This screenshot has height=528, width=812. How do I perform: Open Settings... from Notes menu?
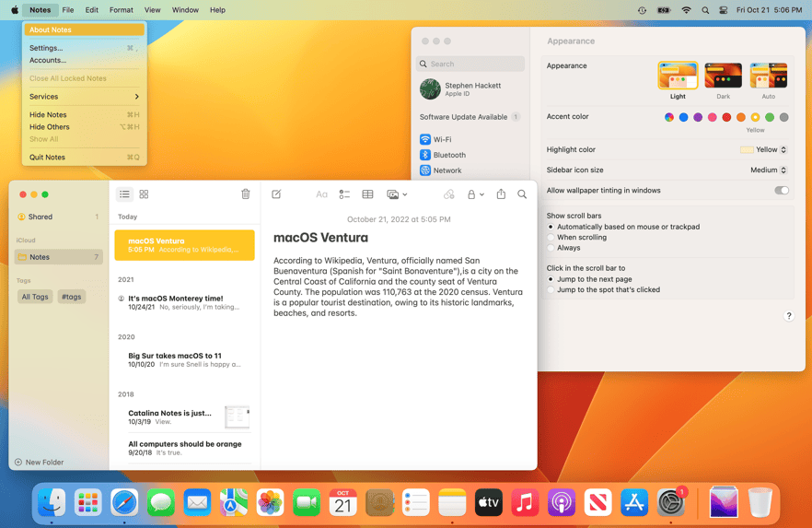(x=85, y=48)
